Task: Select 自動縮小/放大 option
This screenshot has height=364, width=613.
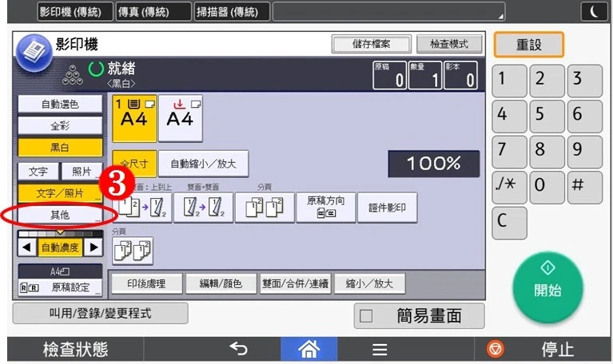Action: click(x=203, y=164)
